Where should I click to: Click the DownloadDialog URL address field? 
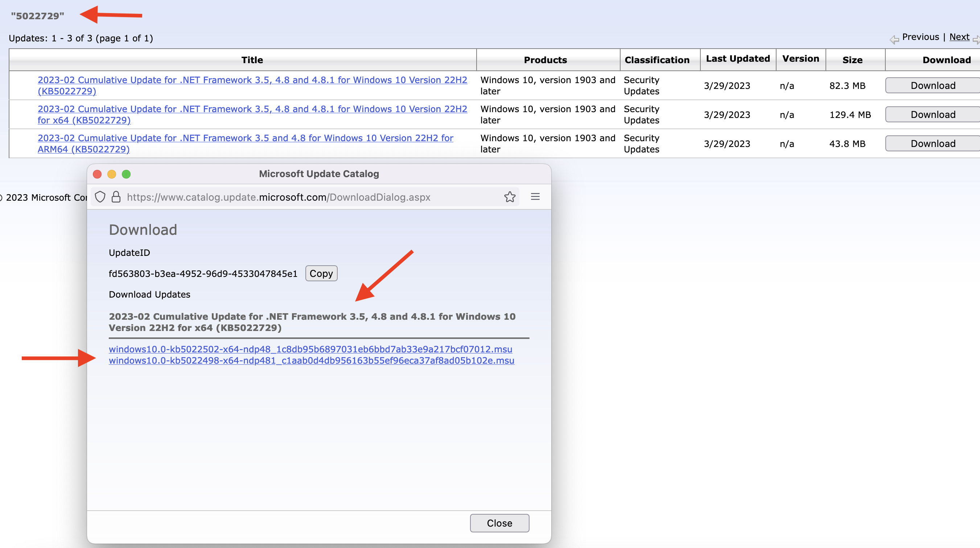(279, 197)
